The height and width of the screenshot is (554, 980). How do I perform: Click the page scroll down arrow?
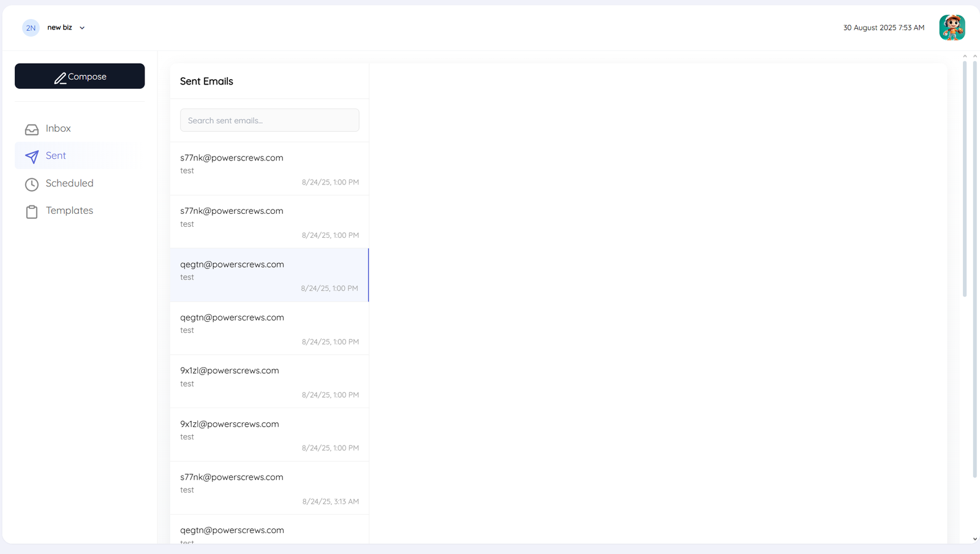tap(974, 539)
